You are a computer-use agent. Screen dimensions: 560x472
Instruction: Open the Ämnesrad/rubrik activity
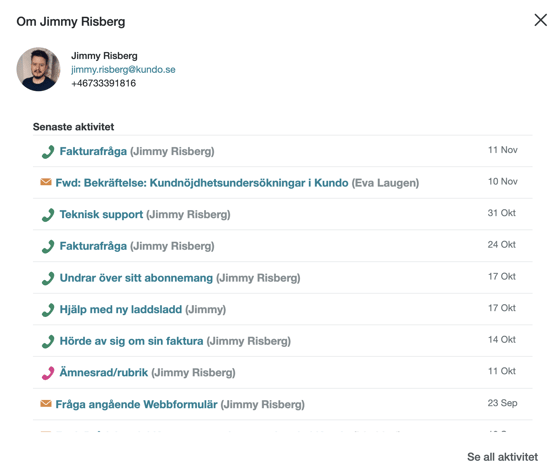click(104, 372)
